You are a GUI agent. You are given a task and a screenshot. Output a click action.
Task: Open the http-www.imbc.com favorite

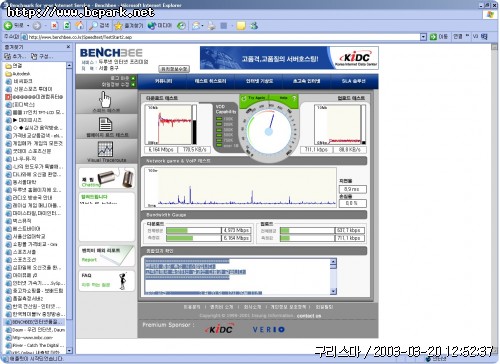(x=30, y=338)
